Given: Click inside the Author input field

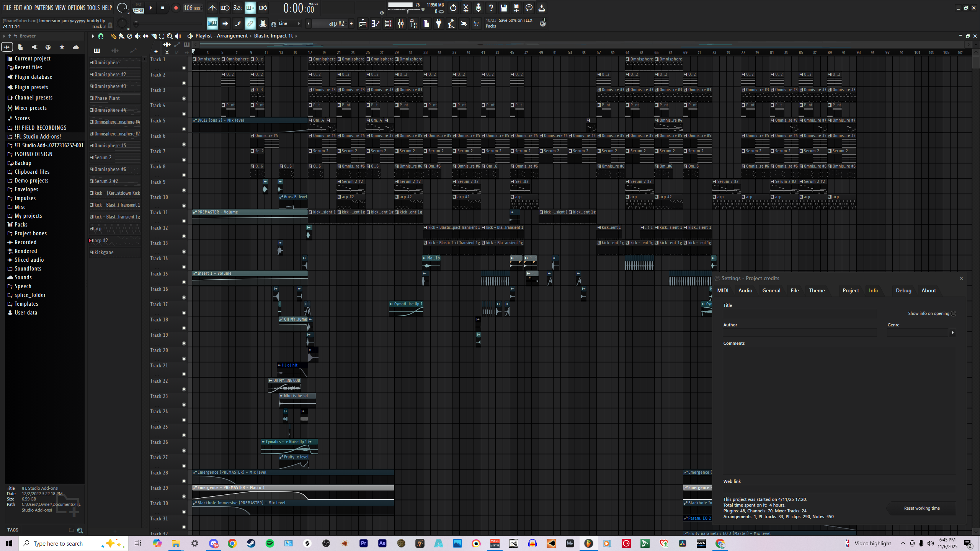Looking at the screenshot, I should (x=799, y=333).
